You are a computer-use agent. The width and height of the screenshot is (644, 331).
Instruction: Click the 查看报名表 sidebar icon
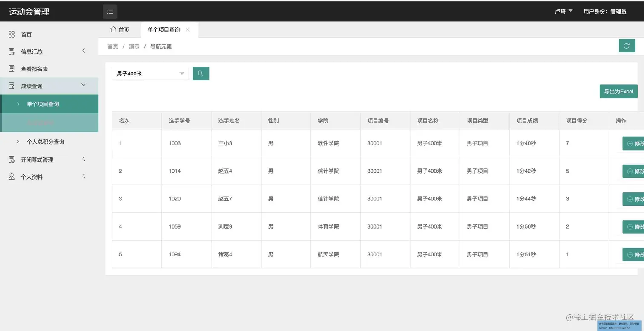(x=11, y=69)
